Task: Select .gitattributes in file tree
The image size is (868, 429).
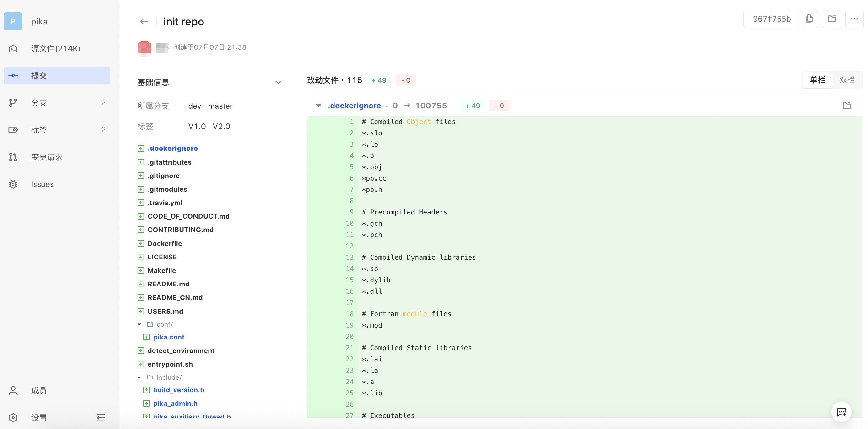Action: 169,162
